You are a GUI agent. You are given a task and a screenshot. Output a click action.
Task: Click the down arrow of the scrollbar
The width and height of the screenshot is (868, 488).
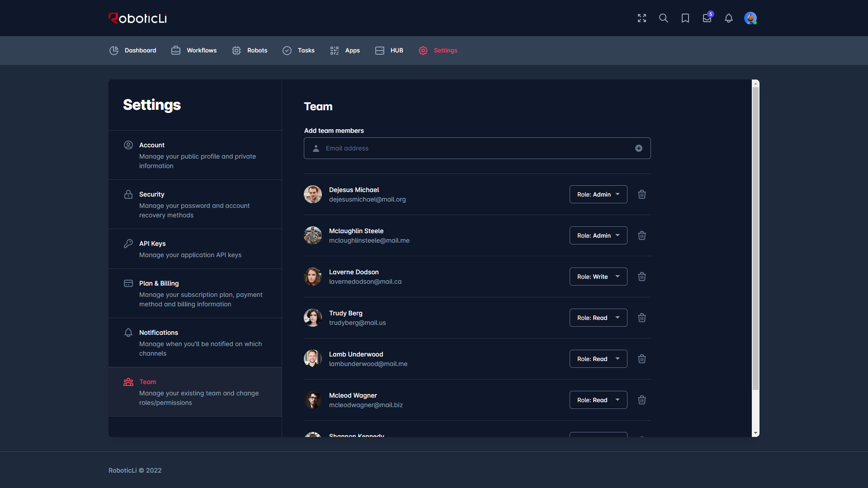click(755, 433)
